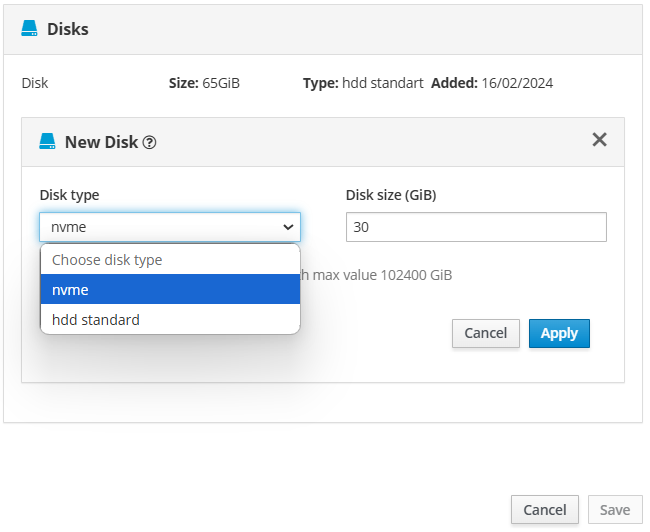
Task: Close the New Disk panel with X
Action: click(599, 140)
